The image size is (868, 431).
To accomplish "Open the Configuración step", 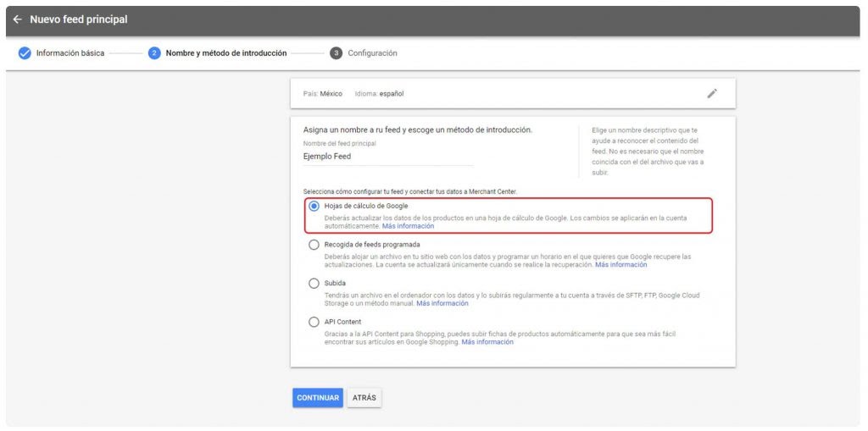I will [x=373, y=53].
